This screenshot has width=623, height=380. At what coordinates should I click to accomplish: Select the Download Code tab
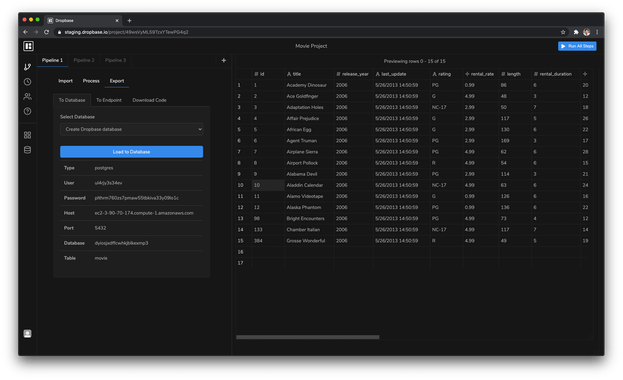149,100
